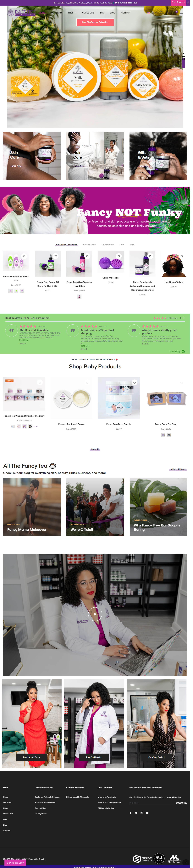Favorite the Eczema Treatment Cream
Screen dimensions: 193x868
[87, 382]
